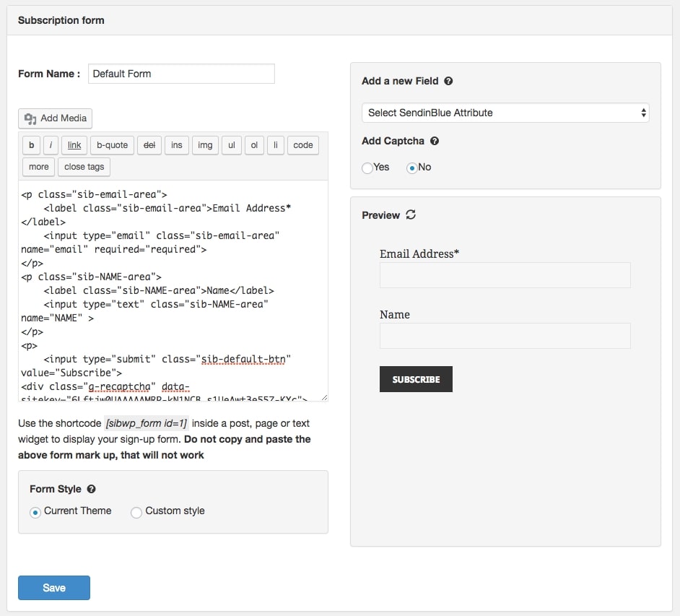Enable Captcha by selecting Yes
Viewport: 680px width, 616px height.
367,168
